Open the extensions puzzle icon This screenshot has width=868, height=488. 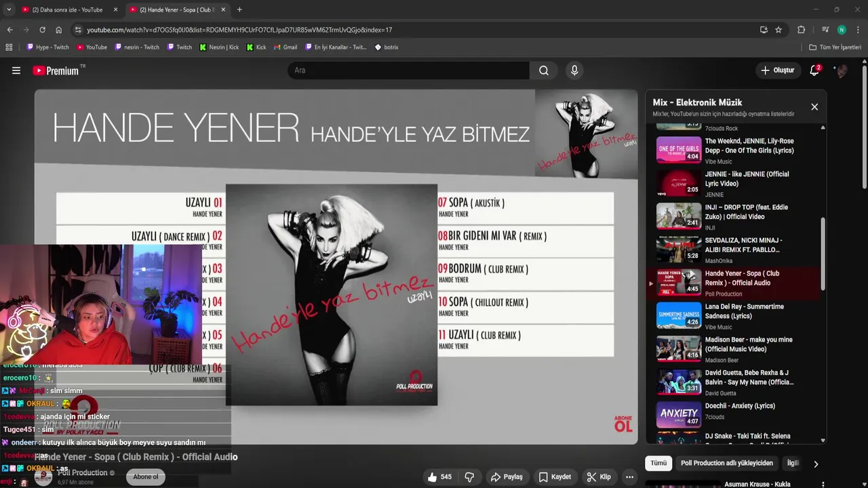pos(801,30)
